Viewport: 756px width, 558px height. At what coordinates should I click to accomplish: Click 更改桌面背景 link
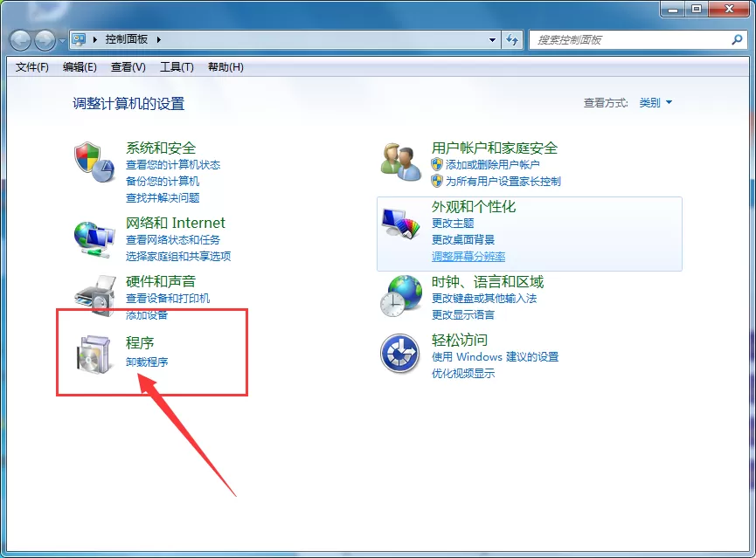[x=463, y=239]
